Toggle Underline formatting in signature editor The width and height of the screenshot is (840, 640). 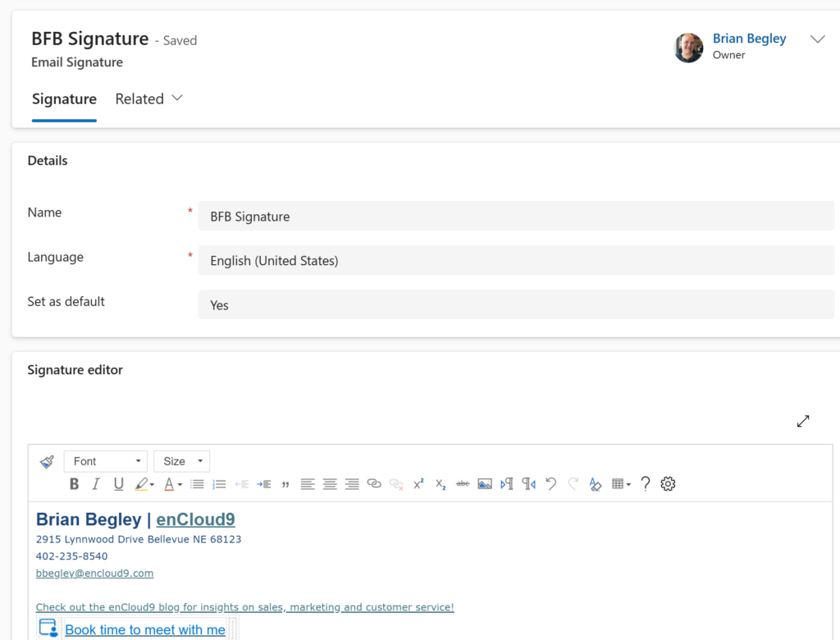[118, 484]
